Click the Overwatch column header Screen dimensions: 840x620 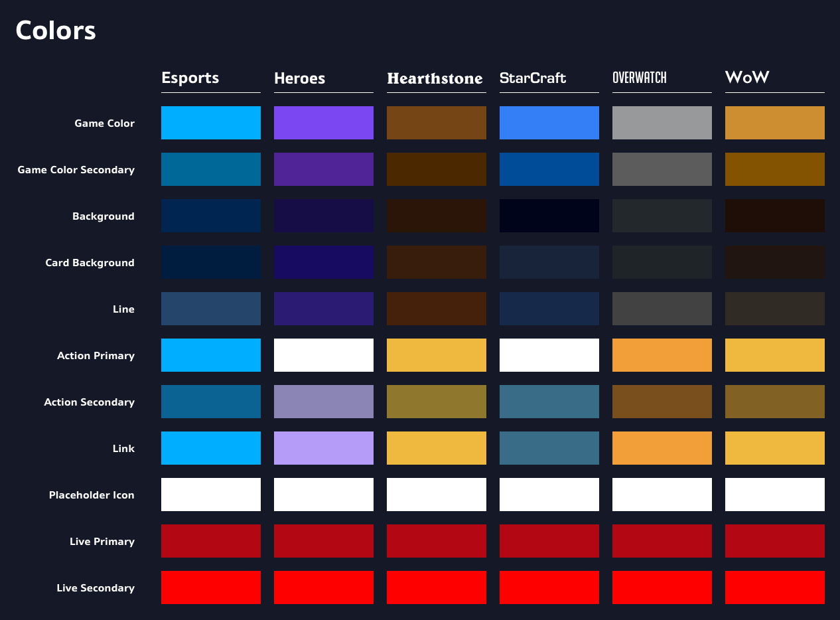point(640,78)
